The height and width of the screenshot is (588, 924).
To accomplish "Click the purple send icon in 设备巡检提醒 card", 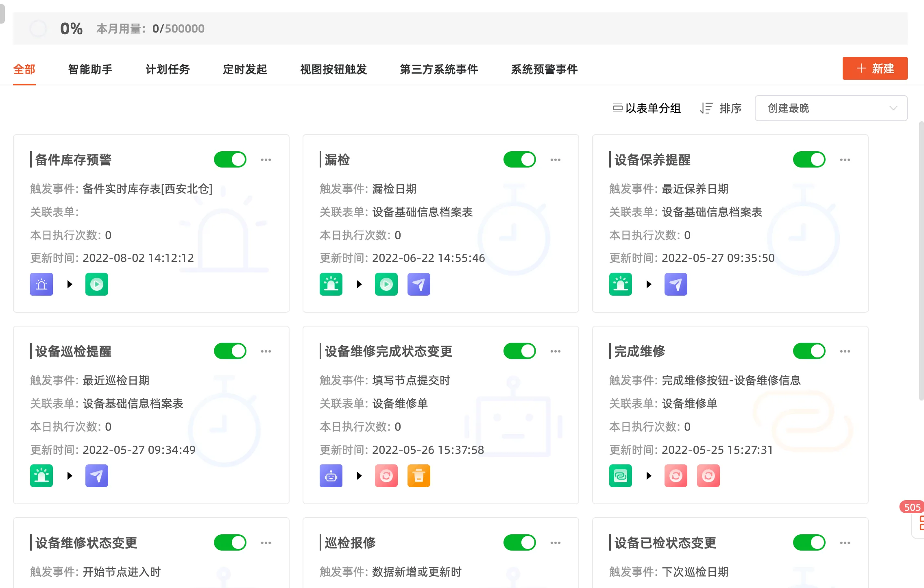I will point(97,475).
